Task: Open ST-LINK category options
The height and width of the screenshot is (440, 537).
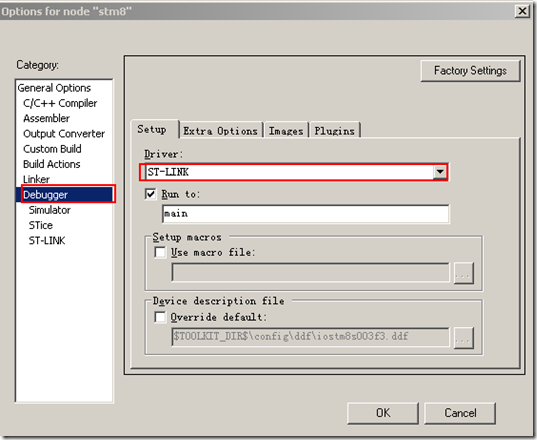Action: [x=47, y=240]
